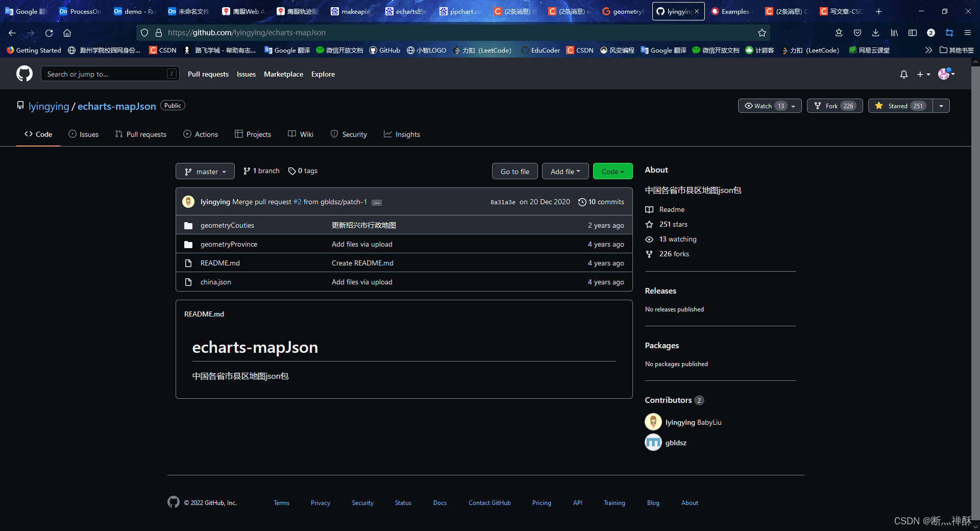980x531 pixels.
Task: Open the china.json file
Action: click(215, 282)
